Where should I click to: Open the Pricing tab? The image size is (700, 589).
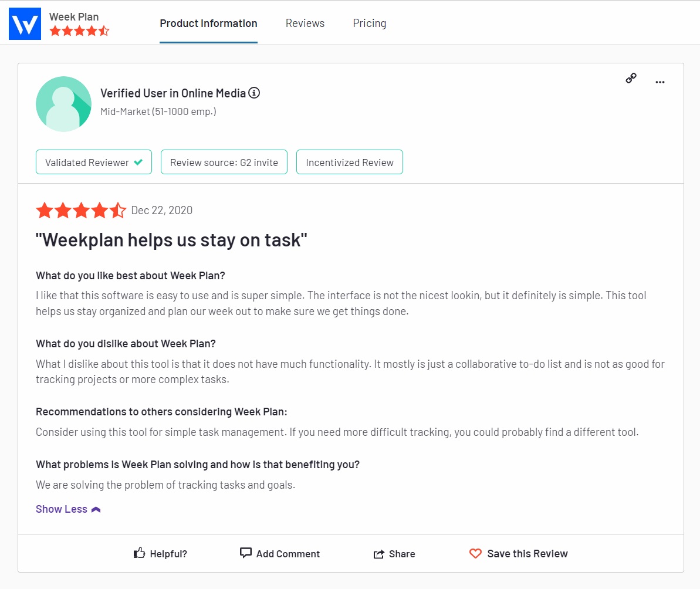(370, 23)
